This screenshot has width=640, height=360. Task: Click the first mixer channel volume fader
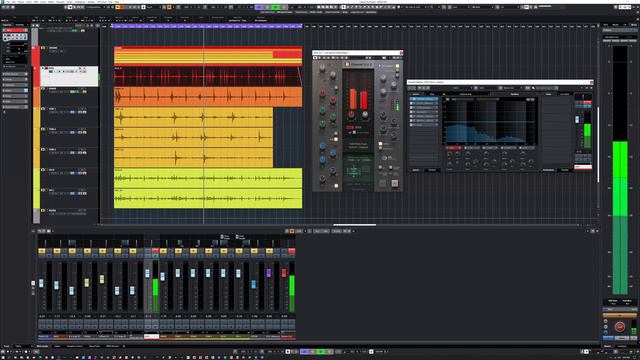[41, 283]
